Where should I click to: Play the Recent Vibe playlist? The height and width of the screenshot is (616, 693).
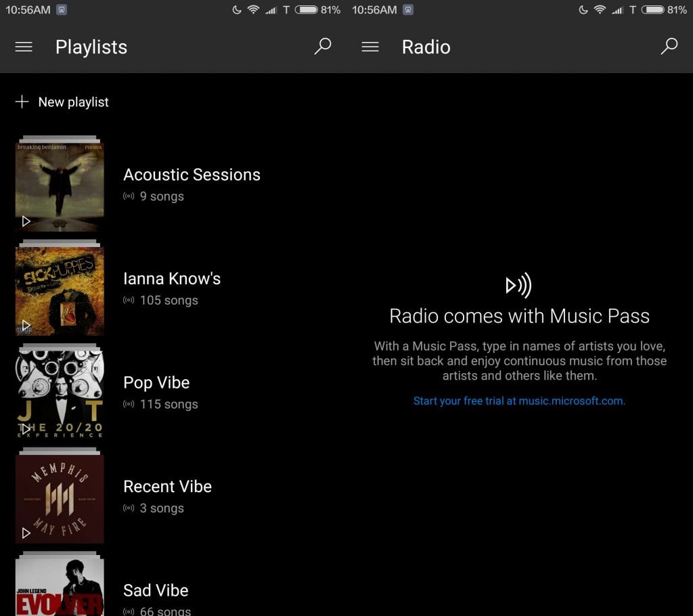coord(26,533)
